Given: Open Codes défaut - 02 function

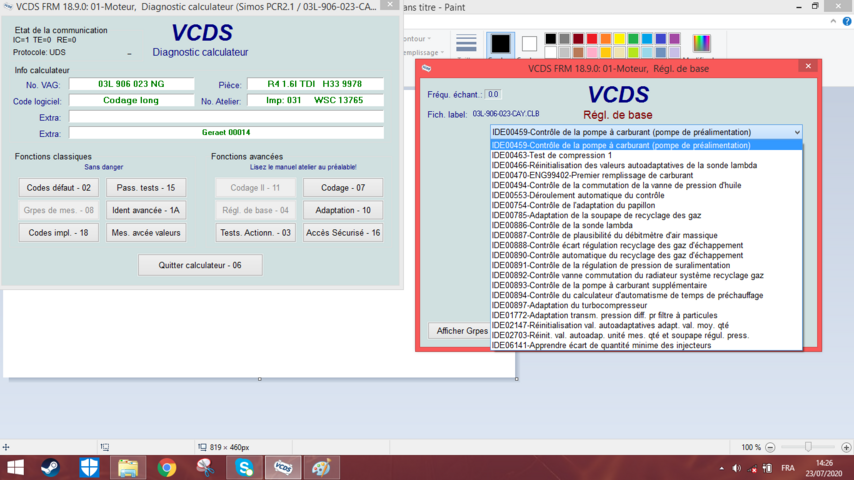Looking at the screenshot, I should [59, 187].
